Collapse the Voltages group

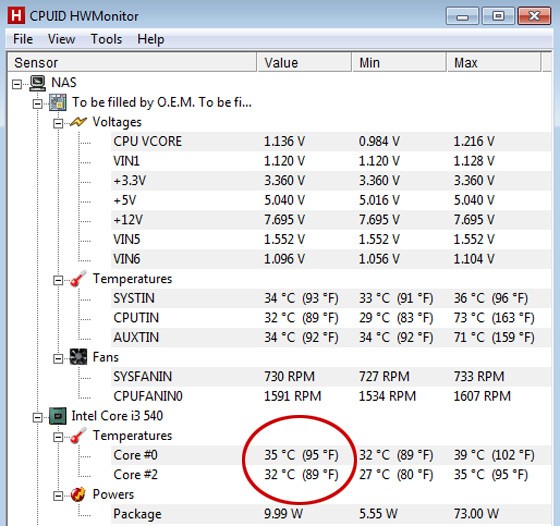pos(58,124)
